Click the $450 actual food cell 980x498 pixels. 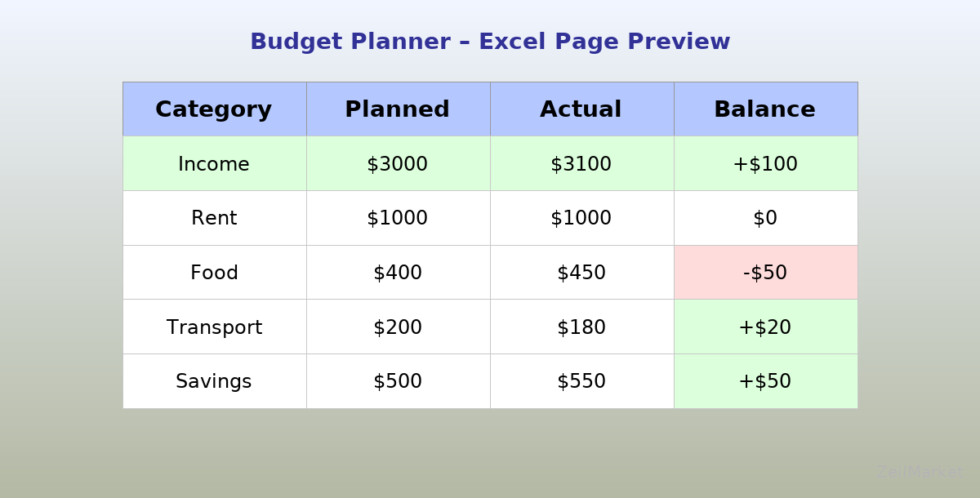(x=581, y=273)
